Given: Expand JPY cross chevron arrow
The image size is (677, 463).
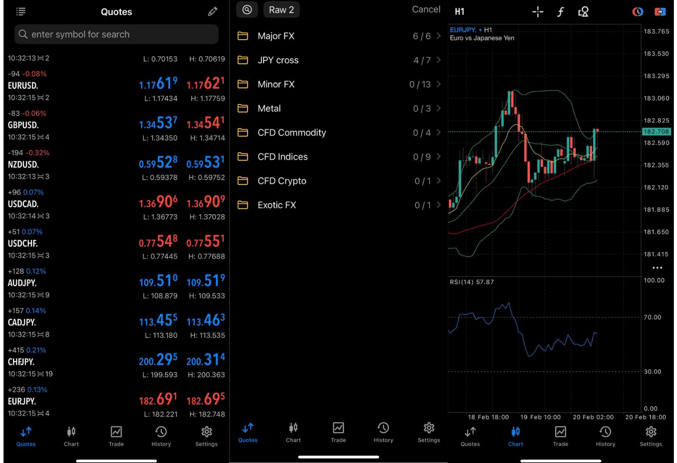Looking at the screenshot, I should coord(439,60).
